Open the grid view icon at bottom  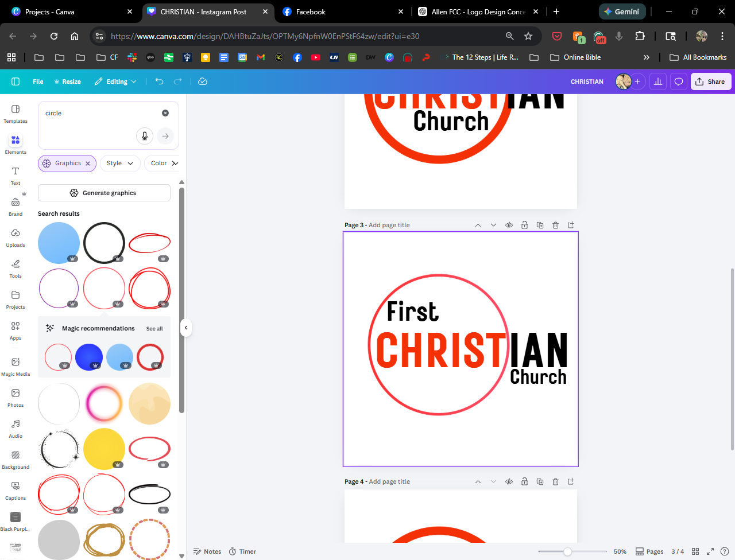coord(695,551)
